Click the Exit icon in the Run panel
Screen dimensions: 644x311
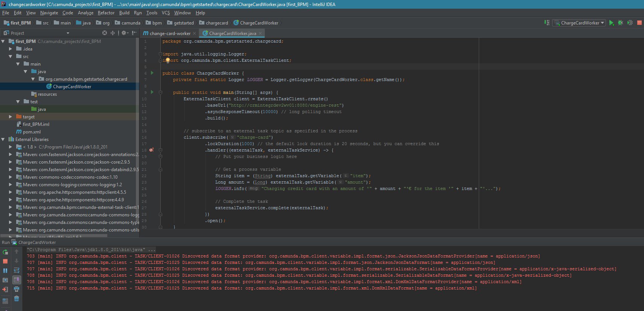tap(5, 290)
